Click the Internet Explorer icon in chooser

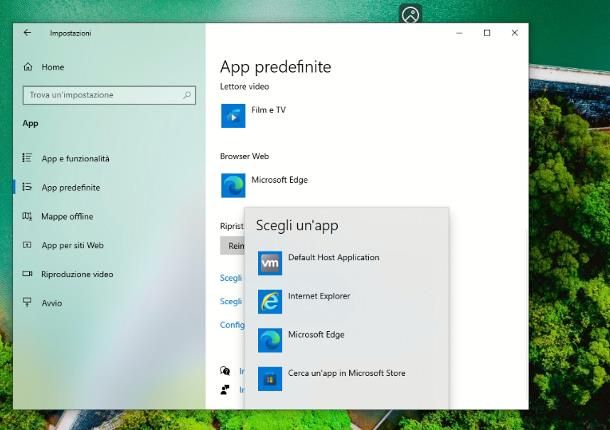[270, 302]
